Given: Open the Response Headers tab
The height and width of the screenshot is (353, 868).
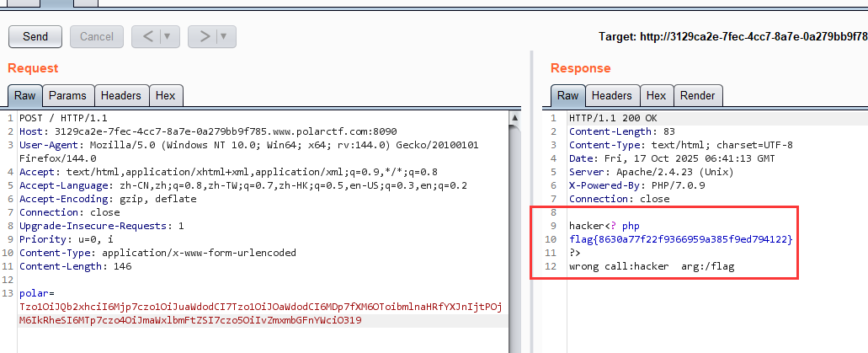Looking at the screenshot, I should (x=612, y=95).
